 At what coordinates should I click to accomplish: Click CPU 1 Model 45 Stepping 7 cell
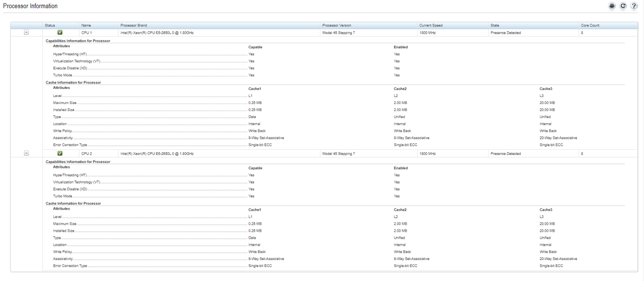pyautogui.click(x=339, y=33)
